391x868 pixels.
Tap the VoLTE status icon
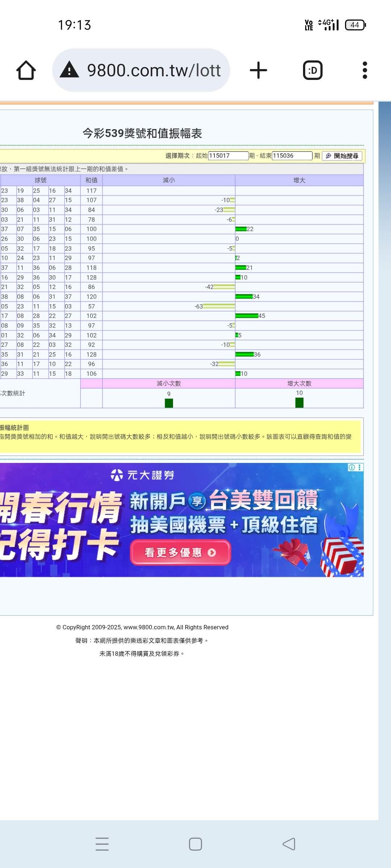pyautogui.click(x=309, y=25)
